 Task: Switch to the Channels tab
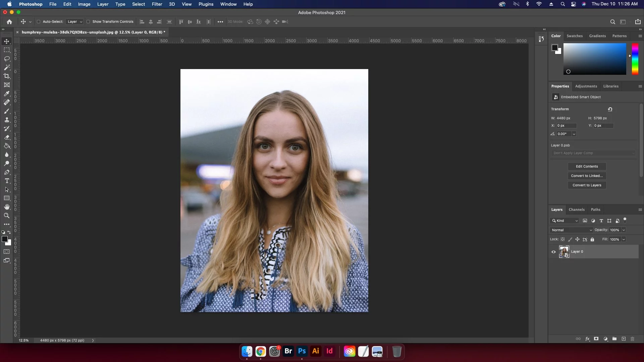point(576,209)
